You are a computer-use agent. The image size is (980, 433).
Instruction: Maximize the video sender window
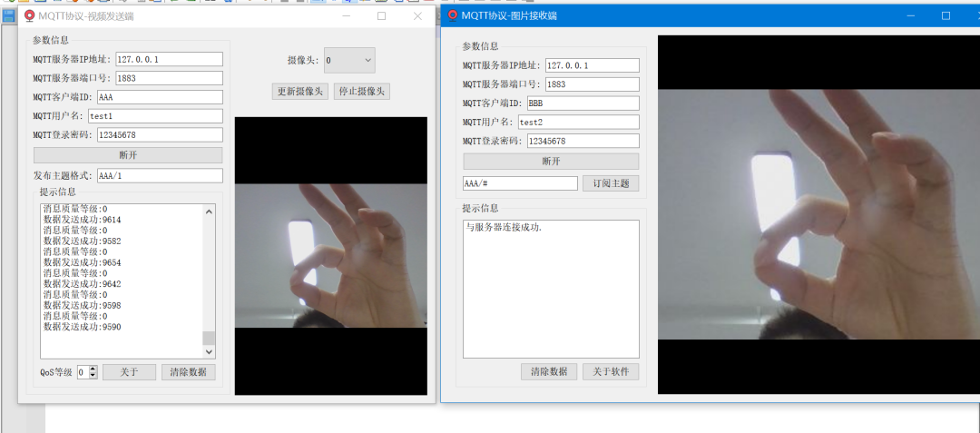tap(381, 16)
